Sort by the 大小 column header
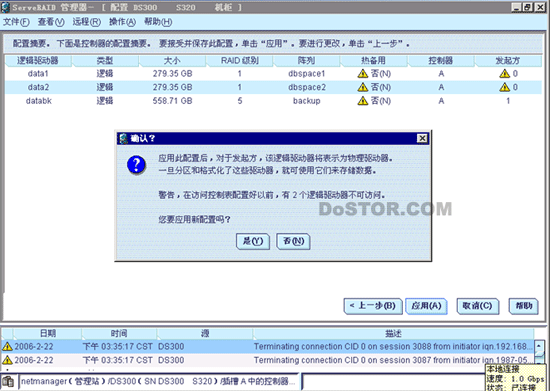Screen dimensions: 550x391 [172, 61]
